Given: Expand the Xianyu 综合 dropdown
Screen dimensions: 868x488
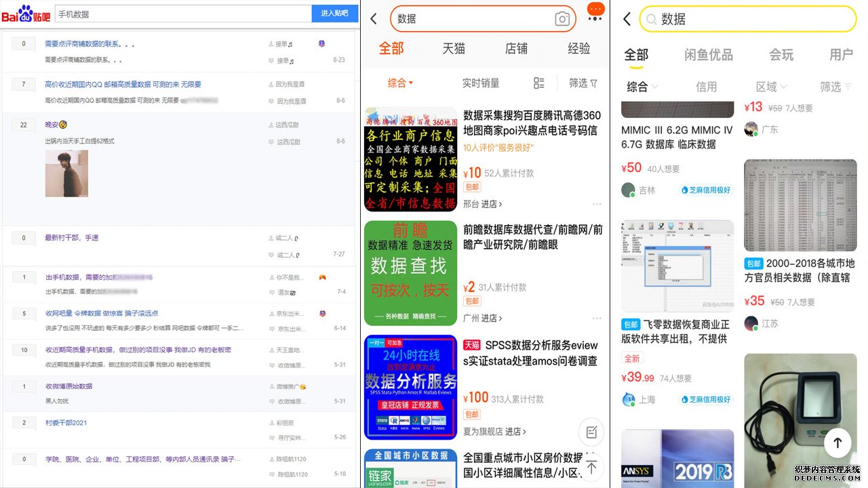Looking at the screenshot, I should (642, 87).
